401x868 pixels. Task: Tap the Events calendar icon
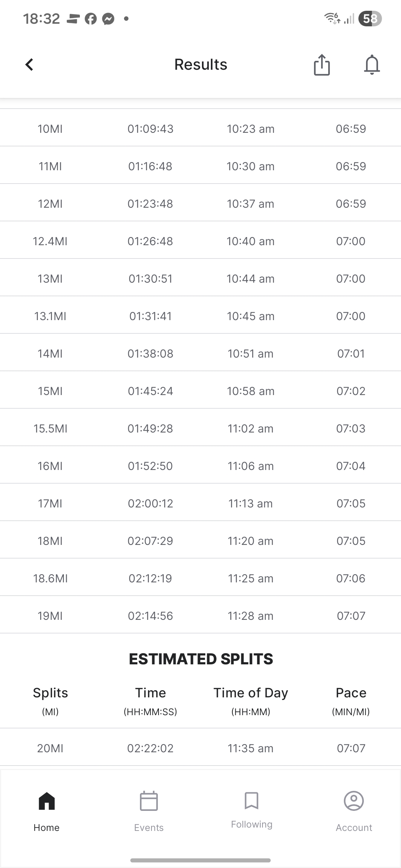(149, 801)
